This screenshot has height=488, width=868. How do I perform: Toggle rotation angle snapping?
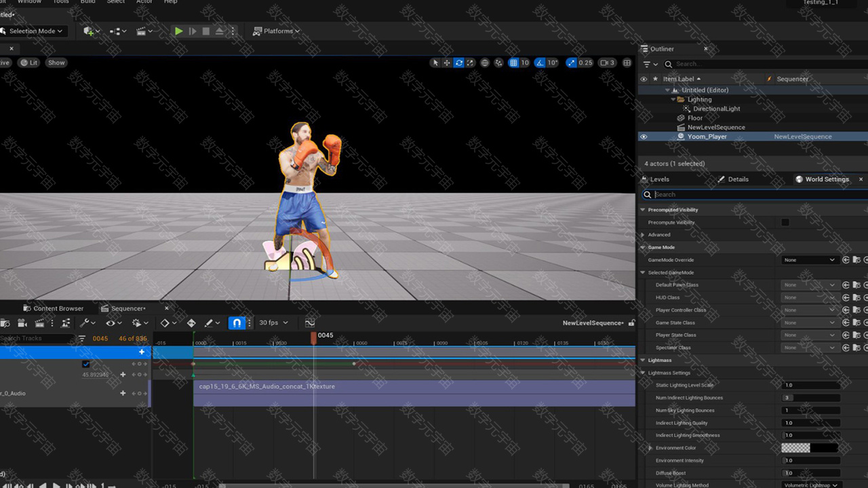tap(540, 62)
